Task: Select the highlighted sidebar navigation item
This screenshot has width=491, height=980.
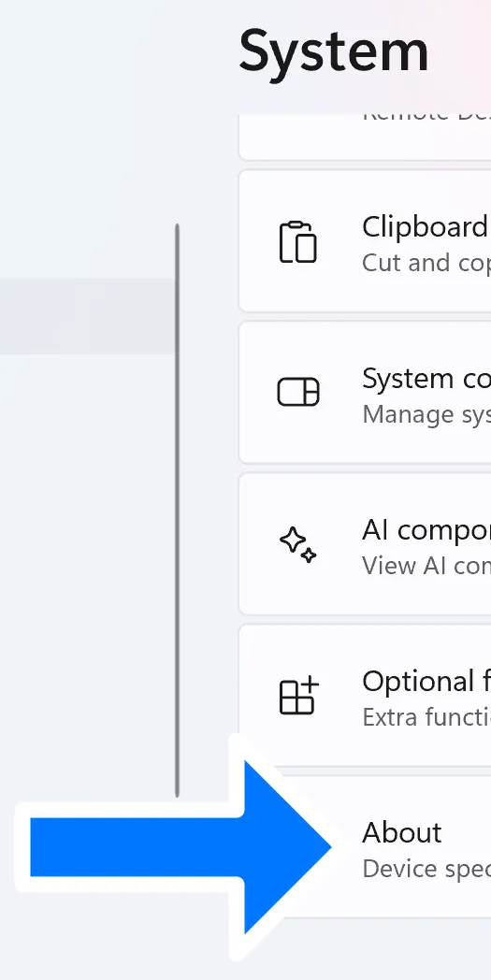Action: 88,316
